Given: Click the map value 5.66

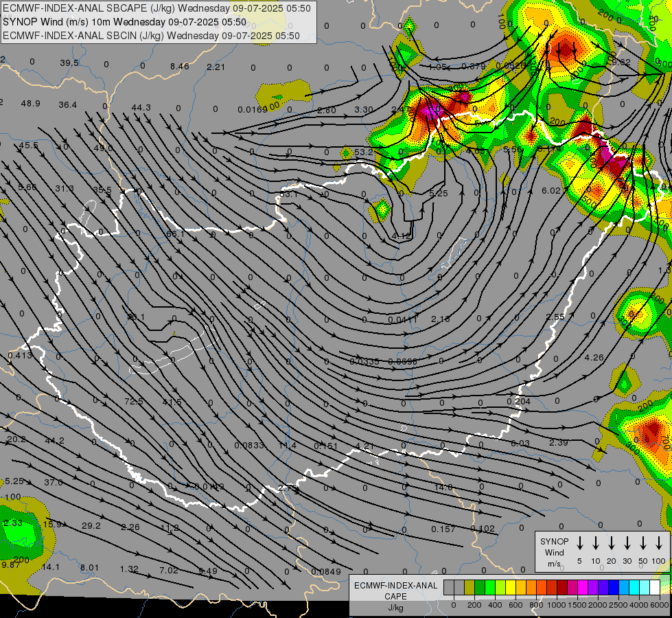Looking at the screenshot, I should tap(27, 187).
